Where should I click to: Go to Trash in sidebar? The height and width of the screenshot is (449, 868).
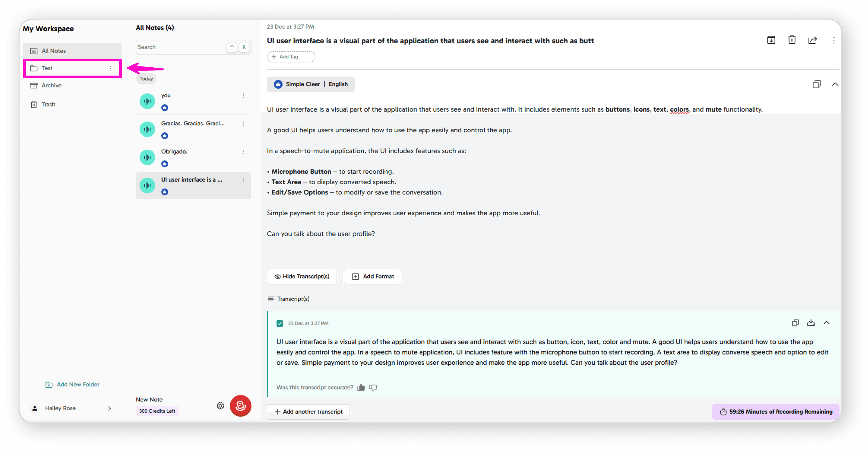click(48, 104)
